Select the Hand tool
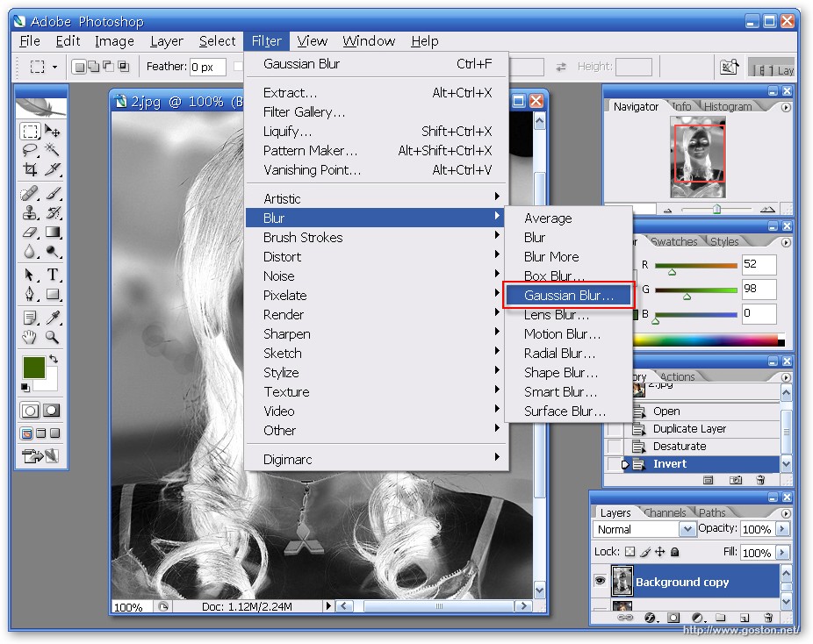The height and width of the screenshot is (644, 813). click(30, 337)
